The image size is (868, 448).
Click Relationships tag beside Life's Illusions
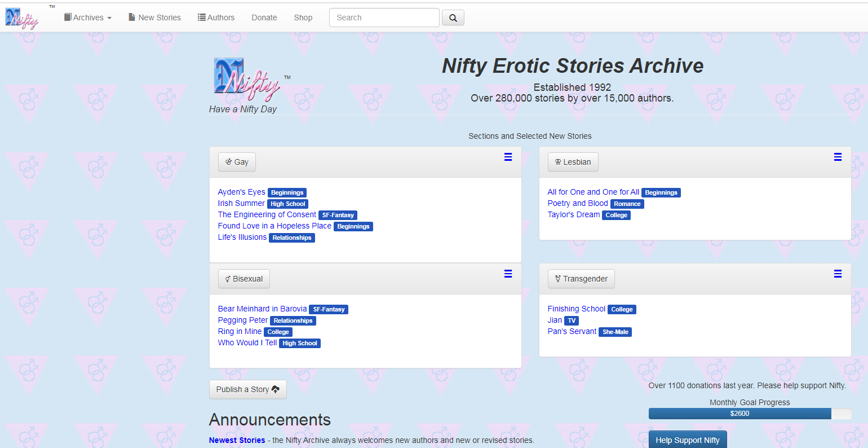[x=292, y=238]
